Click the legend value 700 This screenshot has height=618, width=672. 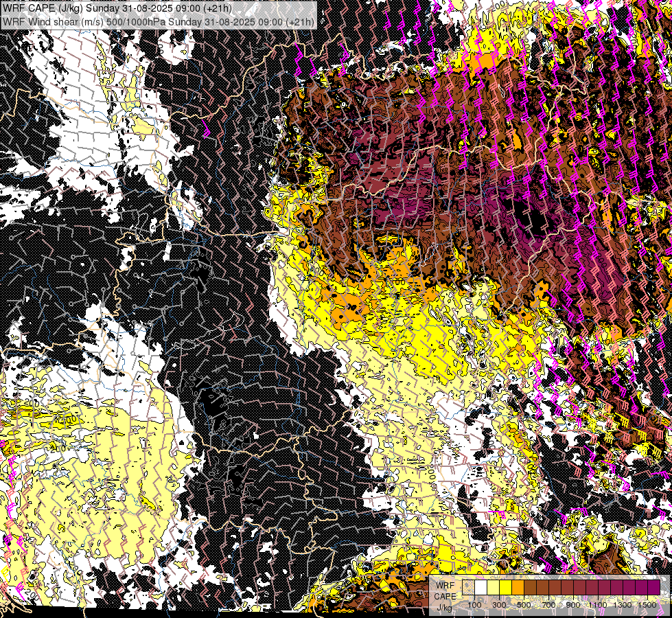pyautogui.click(x=548, y=605)
